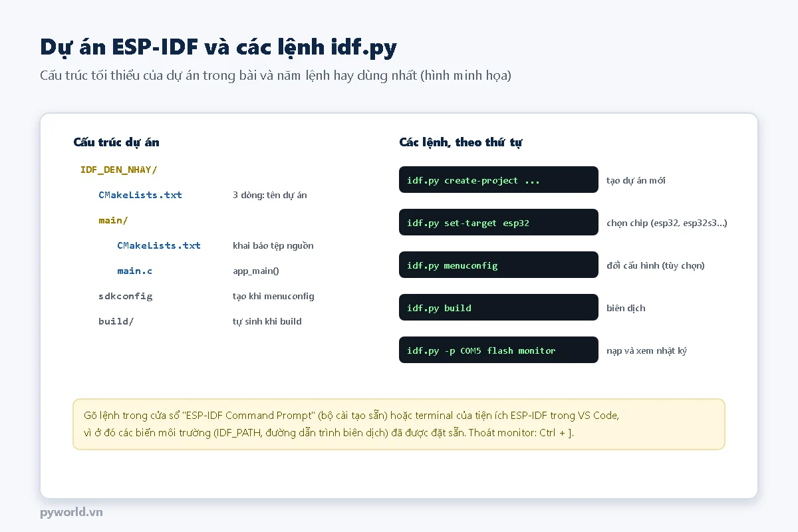Click the description "biên dịch"
This screenshot has width=798, height=532.
coord(626,308)
